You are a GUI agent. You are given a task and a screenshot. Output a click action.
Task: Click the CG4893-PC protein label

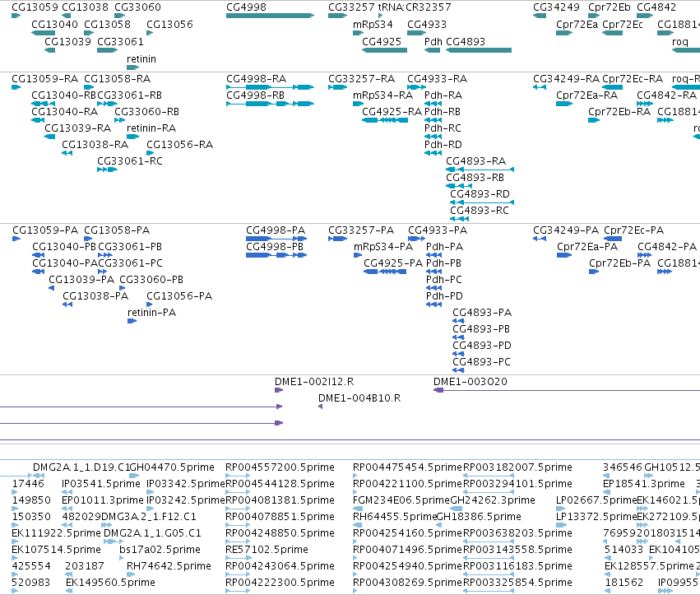click(x=481, y=362)
